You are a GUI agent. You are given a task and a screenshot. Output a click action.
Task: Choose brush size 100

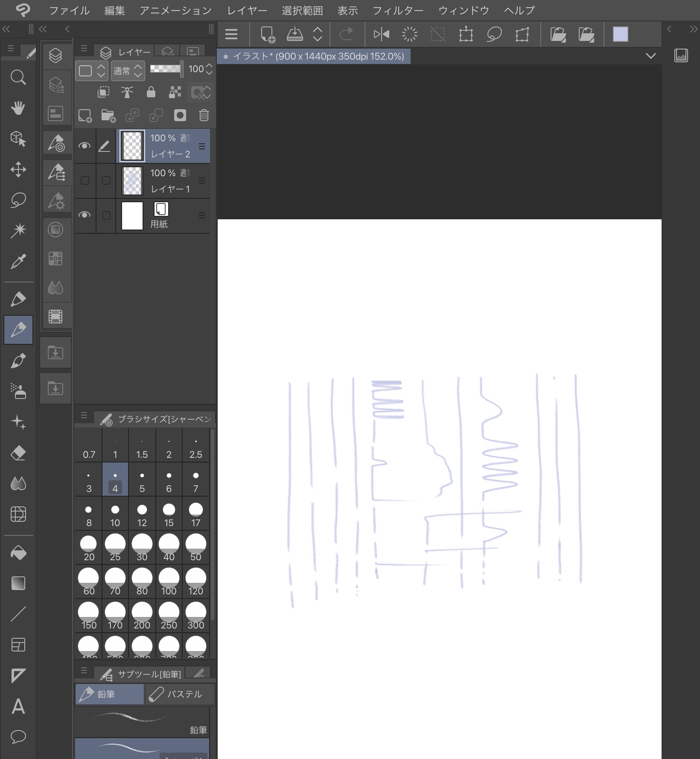[x=169, y=582]
